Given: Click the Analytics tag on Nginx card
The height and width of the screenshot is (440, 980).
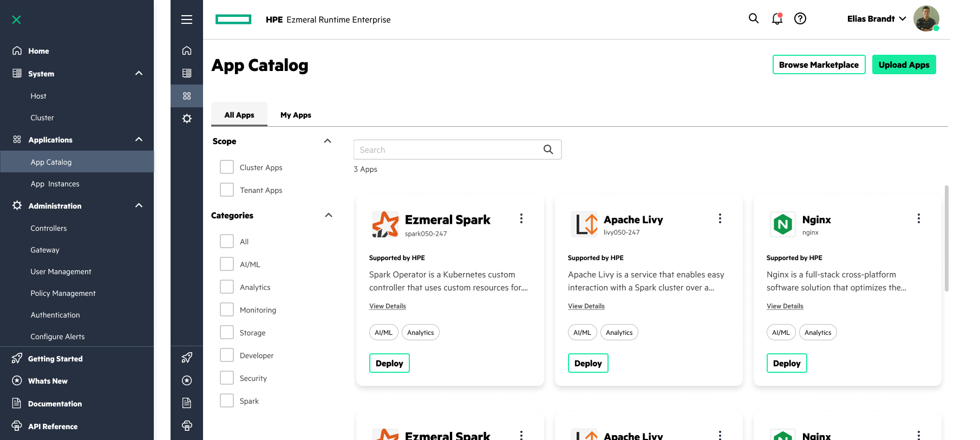Looking at the screenshot, I should point(818,332).
